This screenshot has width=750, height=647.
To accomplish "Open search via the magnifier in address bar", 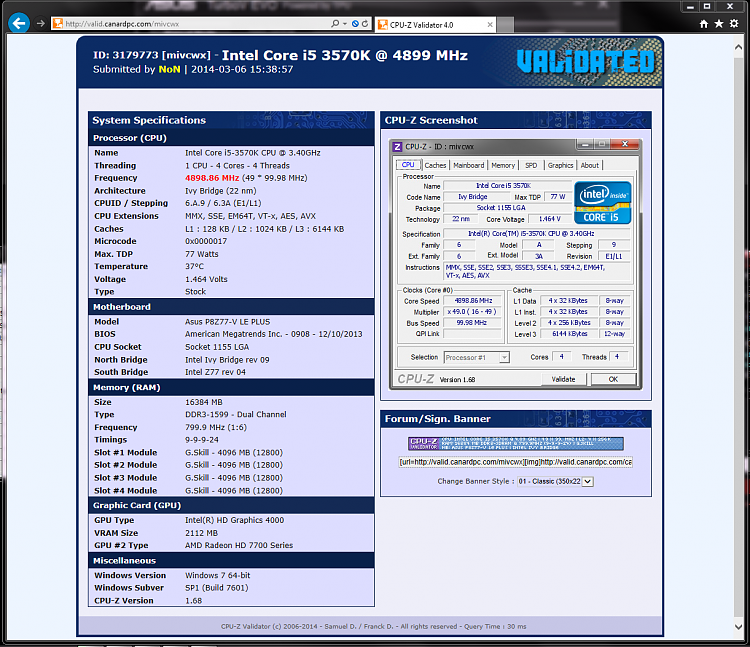I will (335, 23).
